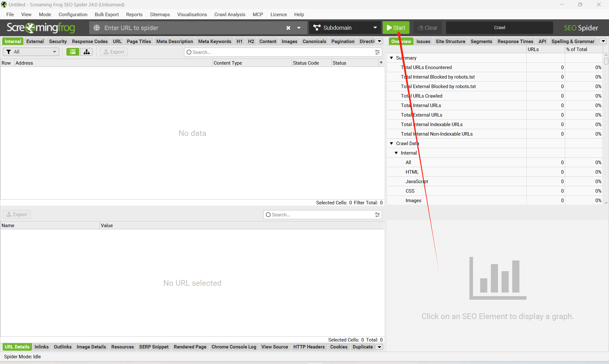Click the Screaming Frog logo
Screen dimensions: 609x364
point(41,28)
